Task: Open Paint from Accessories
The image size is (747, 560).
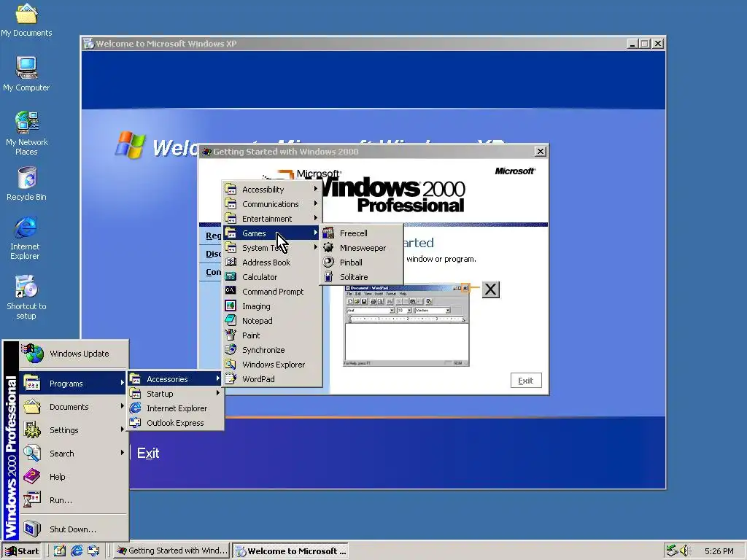Action: pyautogui.click(x=272, y=335)
